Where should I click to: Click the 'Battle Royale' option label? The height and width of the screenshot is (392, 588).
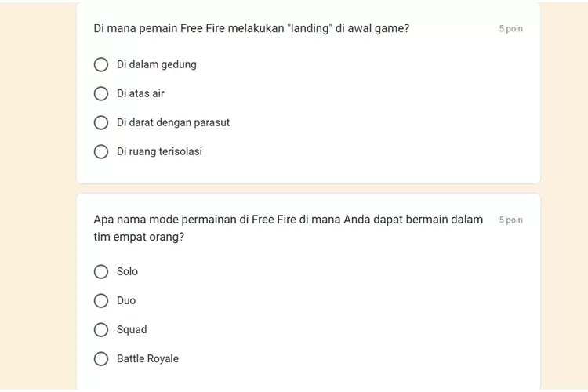click(x=147, y=358)
